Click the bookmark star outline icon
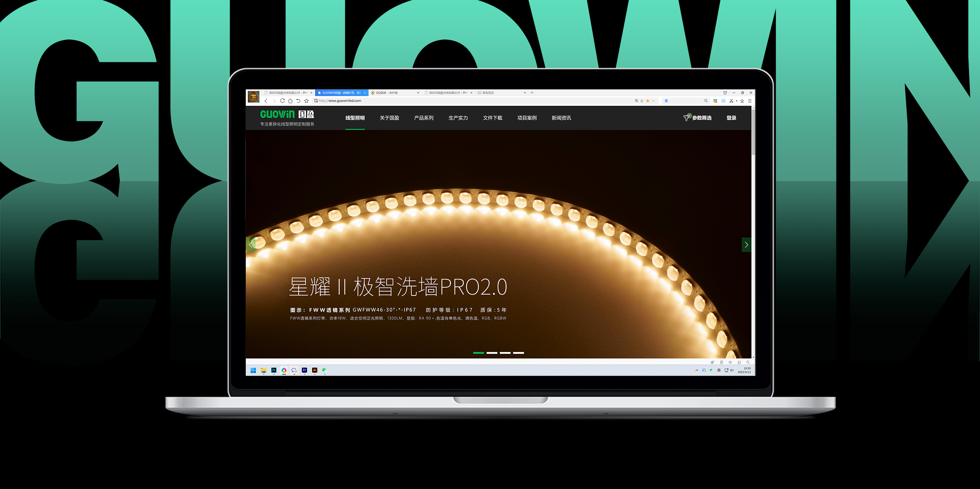The width and height of the screenshot is (980, 489). pyautogui.click(x=307, y=101)
